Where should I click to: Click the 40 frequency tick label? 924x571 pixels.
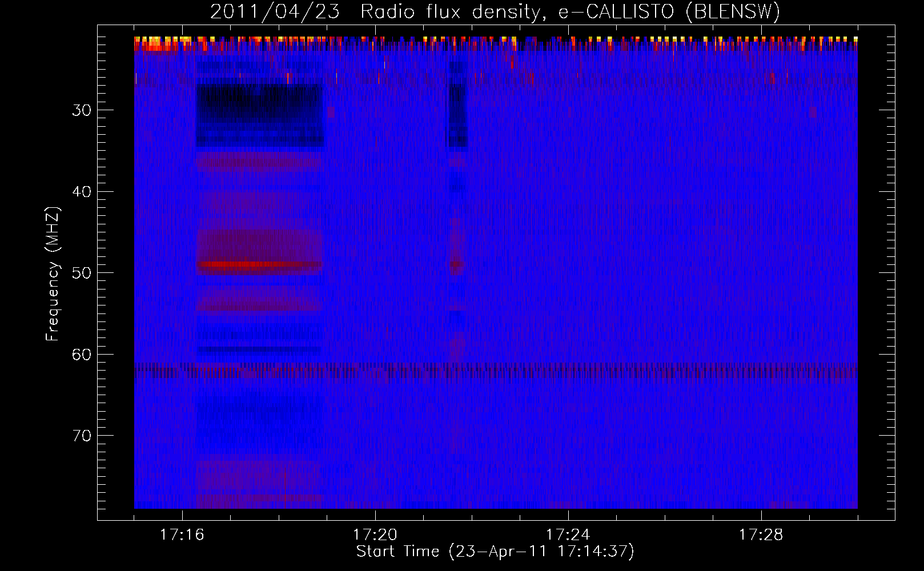[82, 192]
